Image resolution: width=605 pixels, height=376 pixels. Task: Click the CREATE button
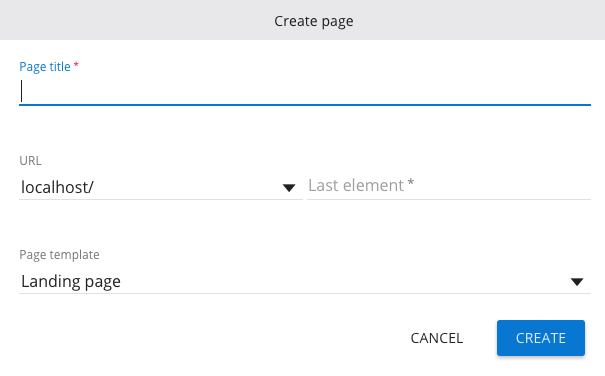pos(541,338)
